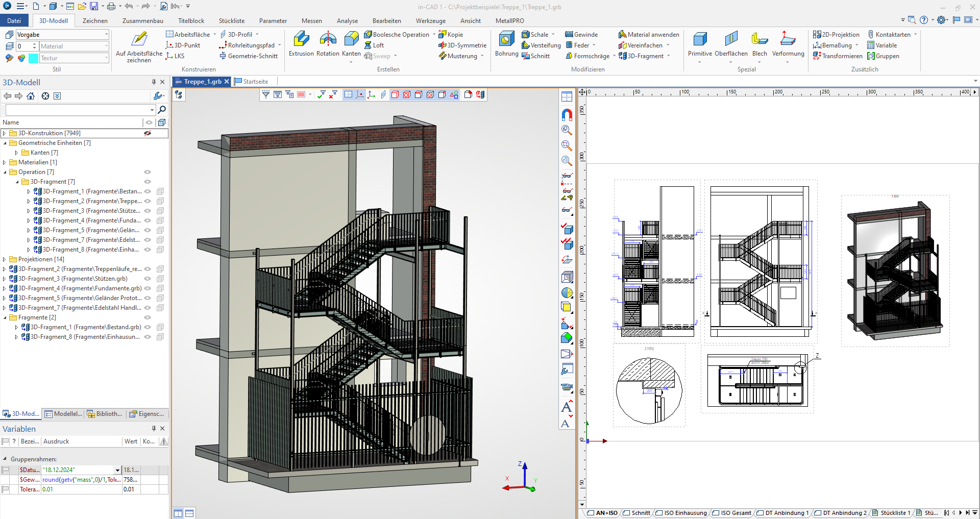Viewport: 980px width, 519px height.
Task: Open the Schnitt sheet tab
Action: (x=636, y=513)
